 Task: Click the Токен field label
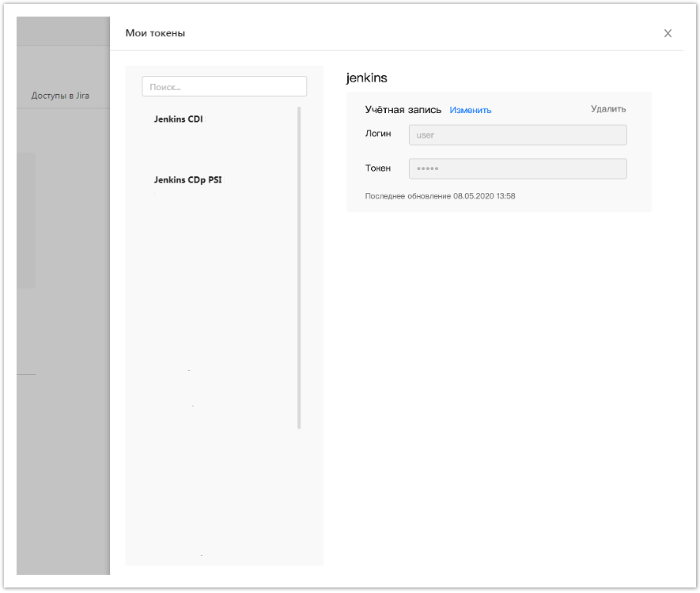[377, 168]
